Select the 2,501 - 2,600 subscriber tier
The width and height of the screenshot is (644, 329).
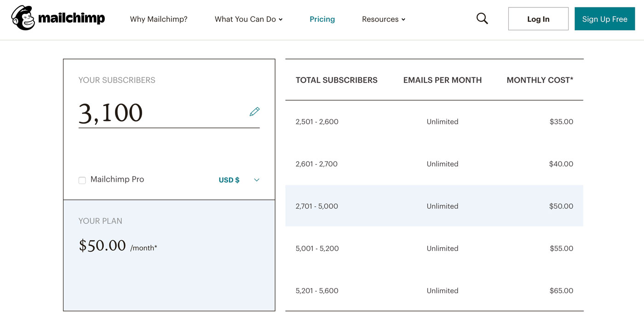click(x=317, y=122)
